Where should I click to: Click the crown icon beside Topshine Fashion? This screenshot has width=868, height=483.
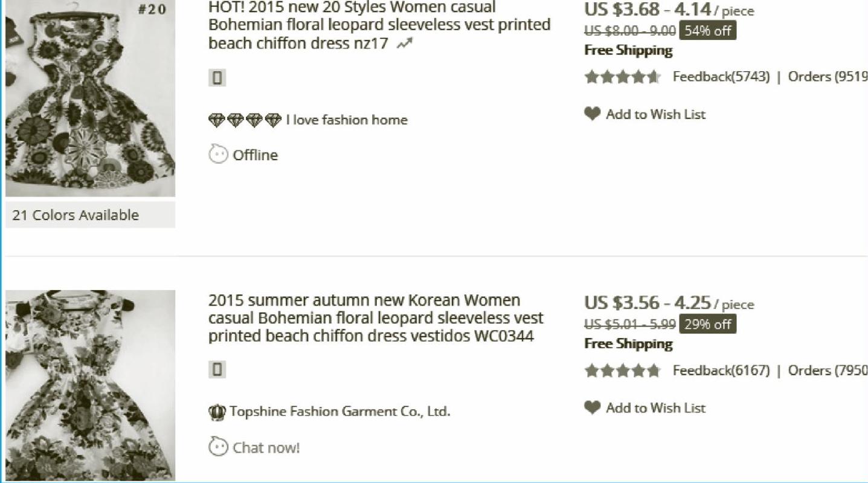(x=217, y=412)
